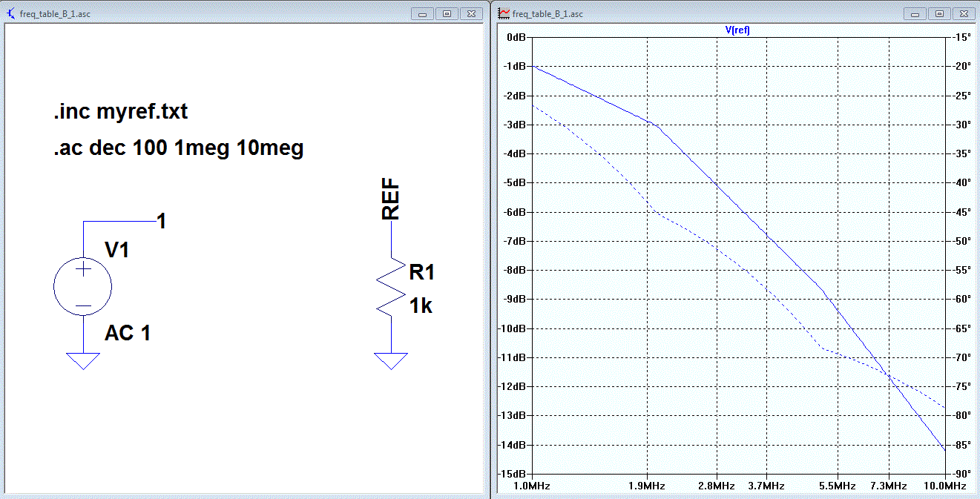The image size is (980, 499).
Task: Close the schematic window
Action: coord(470,13)
